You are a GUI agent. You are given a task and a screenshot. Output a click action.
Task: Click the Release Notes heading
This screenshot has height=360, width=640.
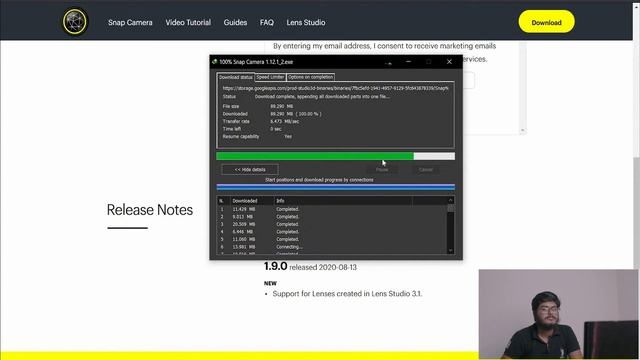point(150,210)
